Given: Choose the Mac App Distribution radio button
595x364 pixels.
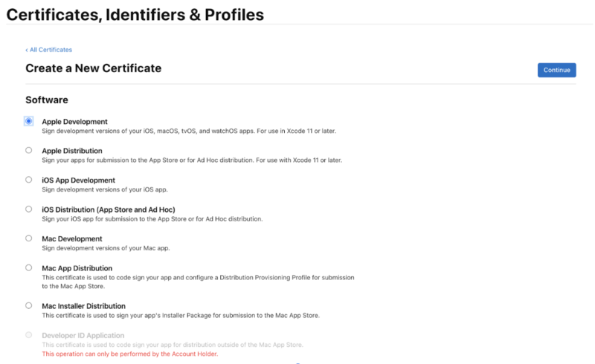Looking at the screenshot, I should (29, 267).
